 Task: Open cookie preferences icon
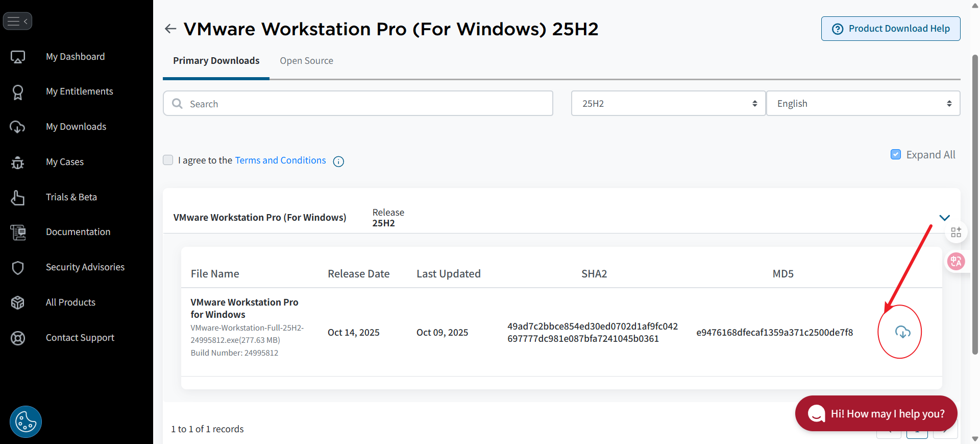click(26, 422)
